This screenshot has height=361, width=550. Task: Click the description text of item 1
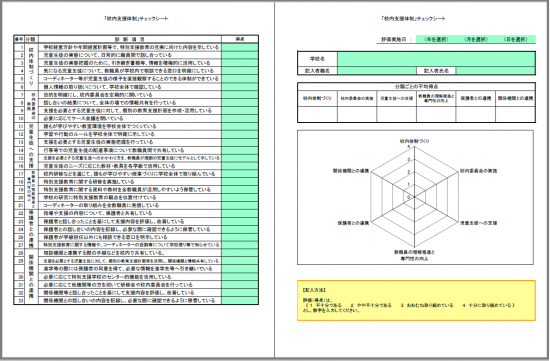pyautogui.click(x=131, y=47)
